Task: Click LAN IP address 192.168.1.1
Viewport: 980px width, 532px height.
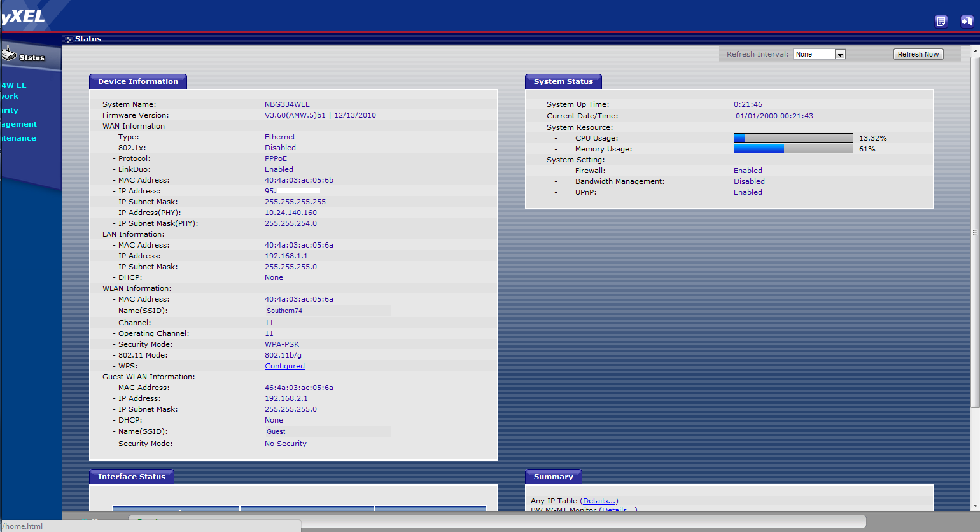Action: pyautogui.click(x=286, y=256)
